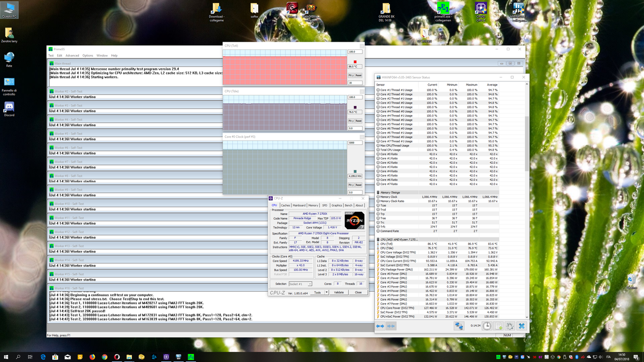Screen dimensions: 644x362
Task: Switch to Mainboard tab in CPU-Z
Action: [299, 205]
